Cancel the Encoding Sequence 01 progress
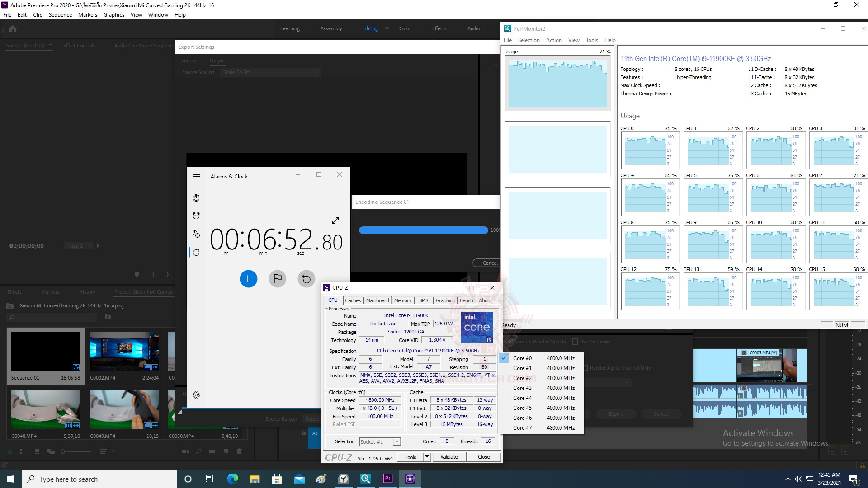This screenshot has width=868, height=488. [489, 263]
